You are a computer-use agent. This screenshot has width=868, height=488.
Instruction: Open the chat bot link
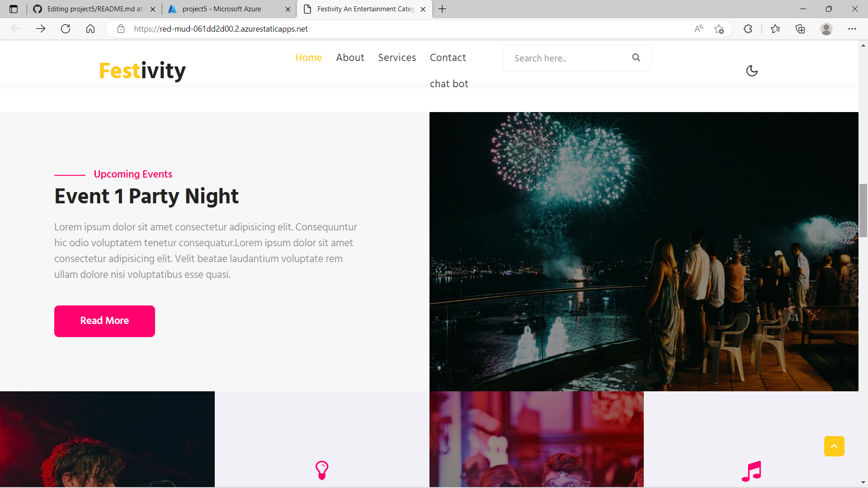pyautogui.click(x=449, y=84)
